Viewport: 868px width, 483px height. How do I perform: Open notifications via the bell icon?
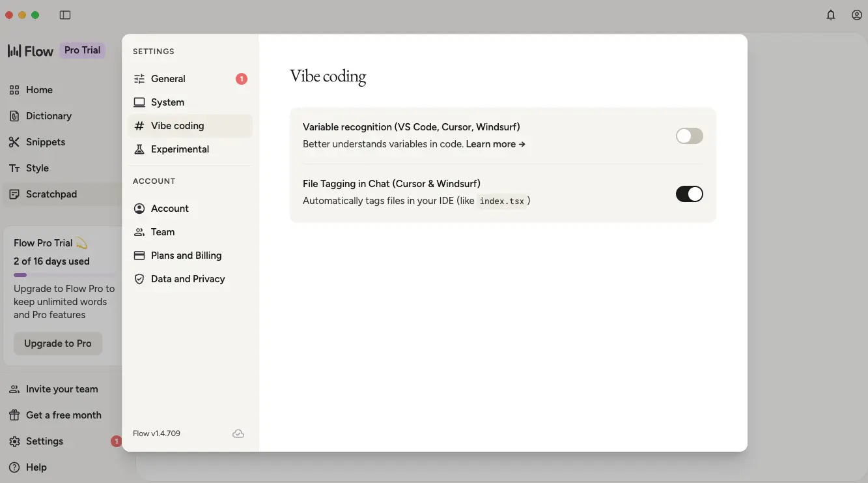click(830, 14)
